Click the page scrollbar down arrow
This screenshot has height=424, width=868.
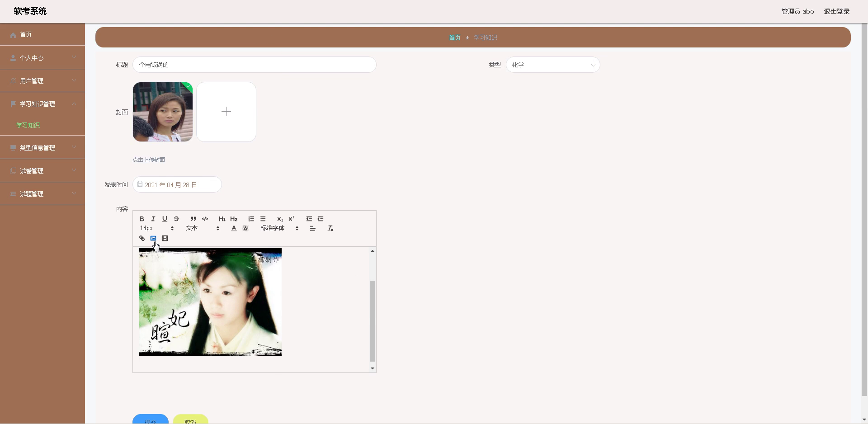[x=864, y=420]
